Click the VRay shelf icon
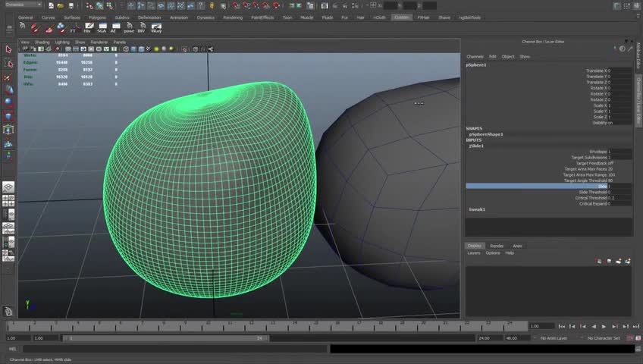Screen dimensions: 643x364 click(155, 29)
